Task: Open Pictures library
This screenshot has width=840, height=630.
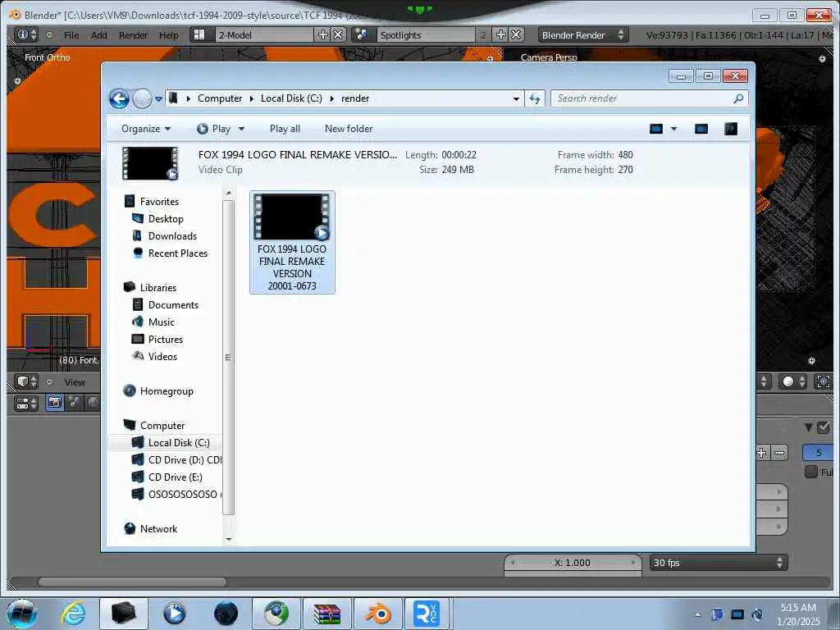Action: pyautogui.click(x=166, y=339)
